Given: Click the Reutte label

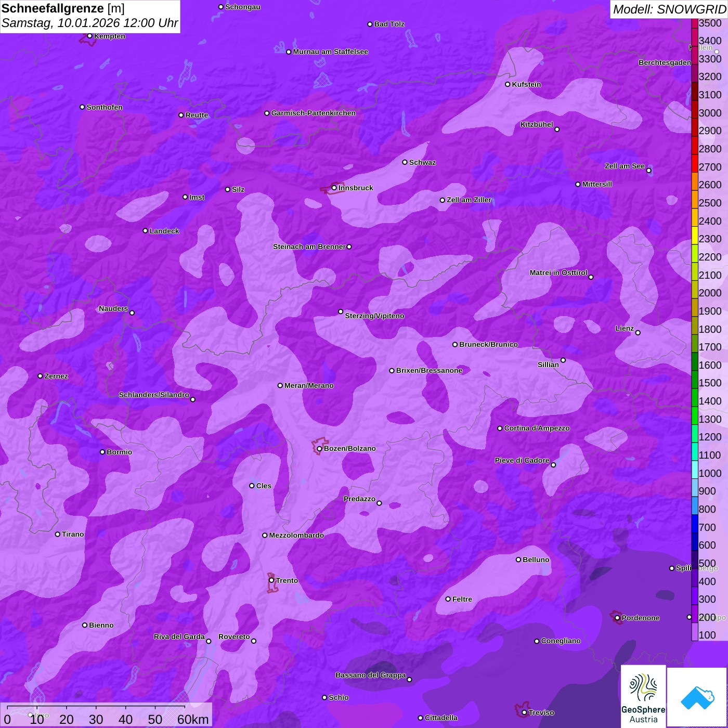Looking at the screenshot, I should coord(197,115).
